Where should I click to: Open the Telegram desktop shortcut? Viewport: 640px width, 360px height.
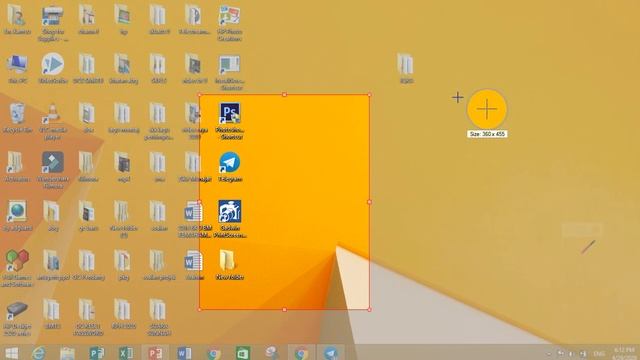pyautogui.click(x=229, y=162)
